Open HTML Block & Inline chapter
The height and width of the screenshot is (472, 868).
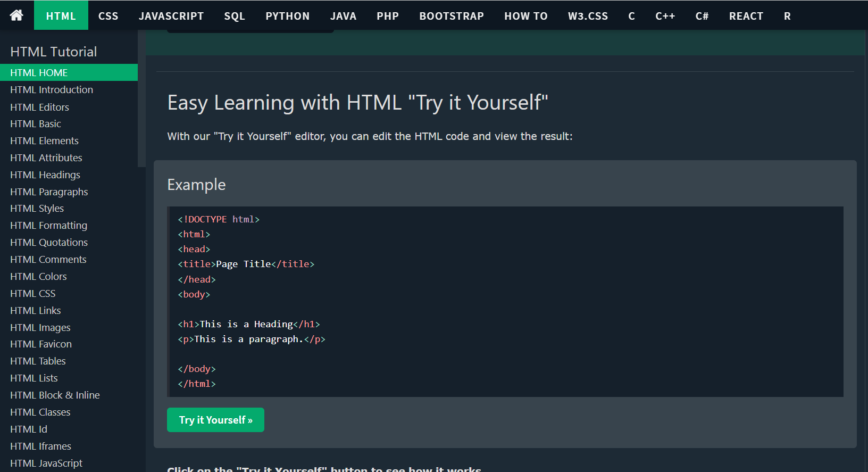(69, 395)
